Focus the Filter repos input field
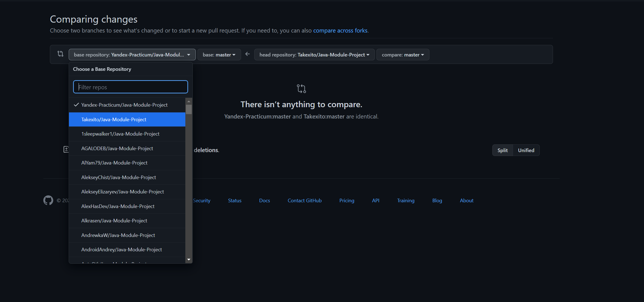 point(130,87)
